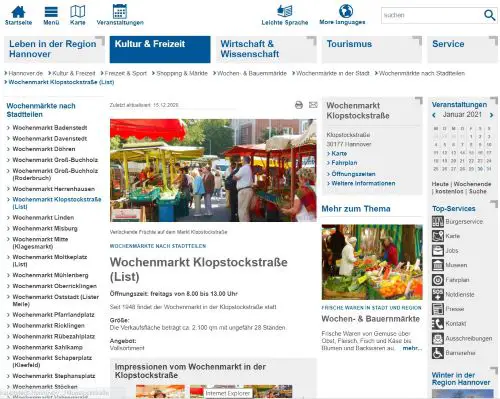
Task: Click the search magnifier icon
Action: [x=489, y=15]
